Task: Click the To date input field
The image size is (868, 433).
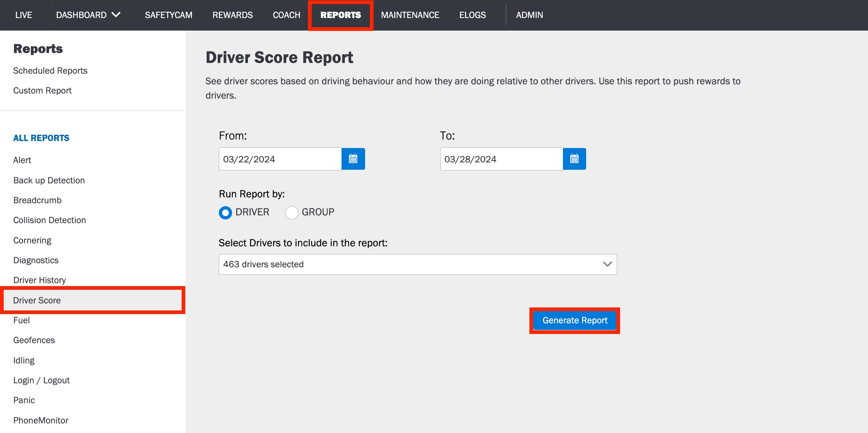Action: 501,159
